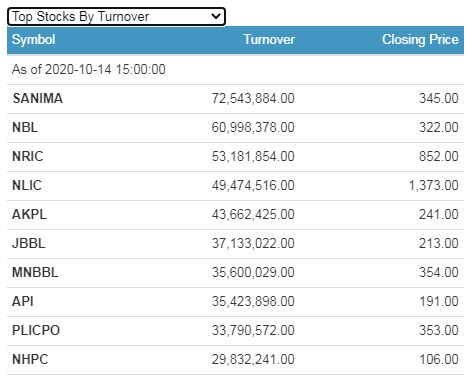
Task: Open the PLICPO stock symbol
Action: pyautogui.click(x=36, y=330)
